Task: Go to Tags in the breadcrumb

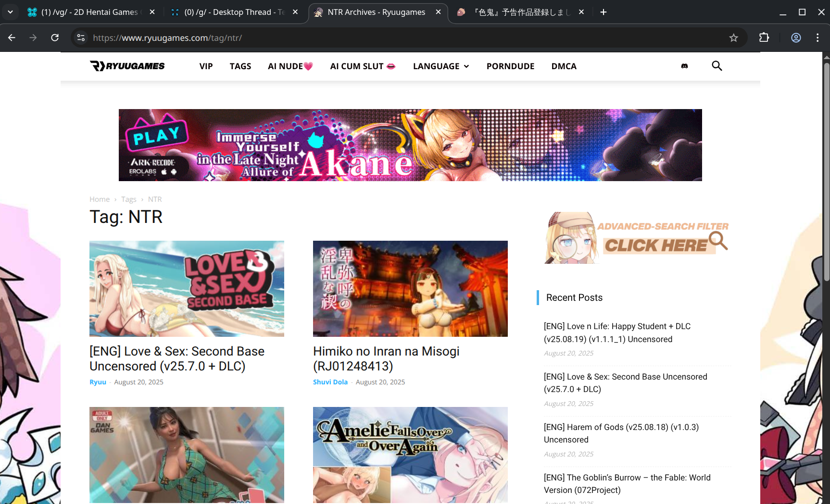Action: click(x=129, y=199)
